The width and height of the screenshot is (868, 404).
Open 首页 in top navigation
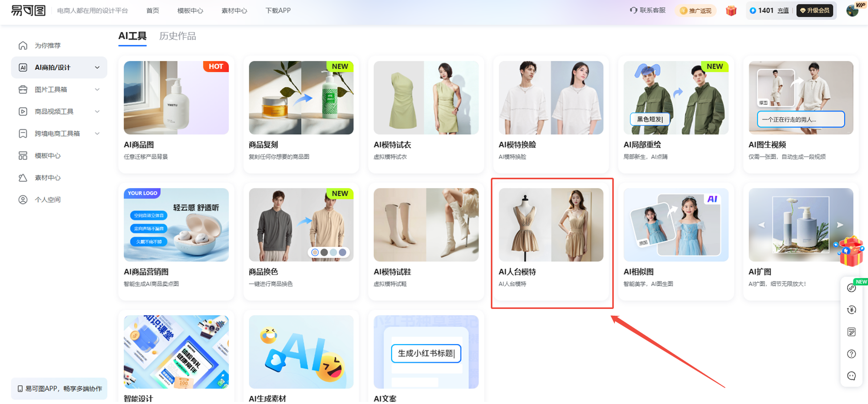[152, 10]
